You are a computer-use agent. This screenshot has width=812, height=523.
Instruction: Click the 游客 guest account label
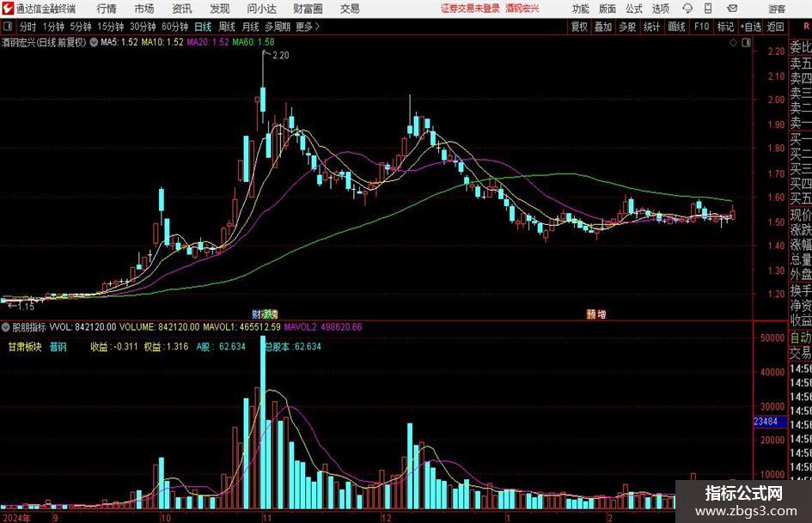pyautogui.click(x=776, y=9)
